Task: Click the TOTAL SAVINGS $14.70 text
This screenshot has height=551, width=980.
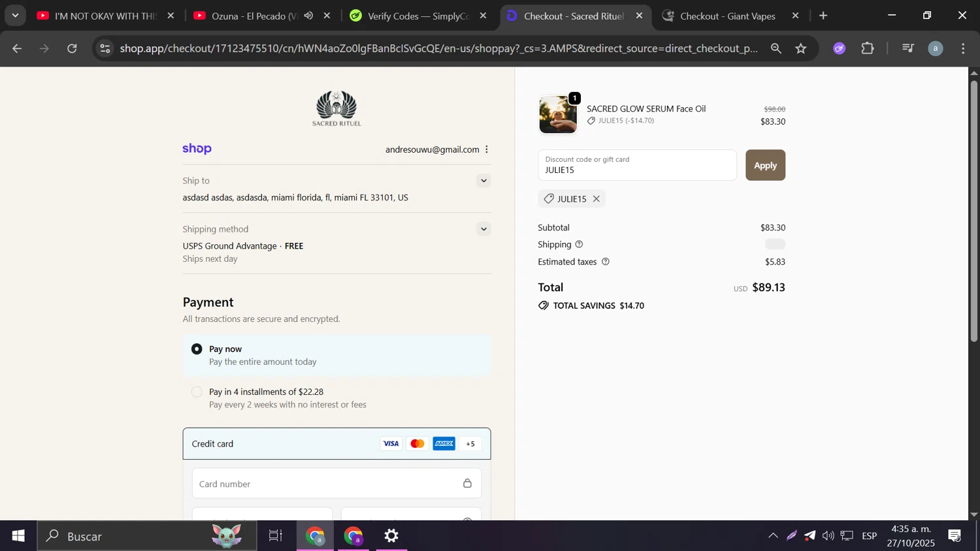Action: pyautogui.click(x=598, y=306)
